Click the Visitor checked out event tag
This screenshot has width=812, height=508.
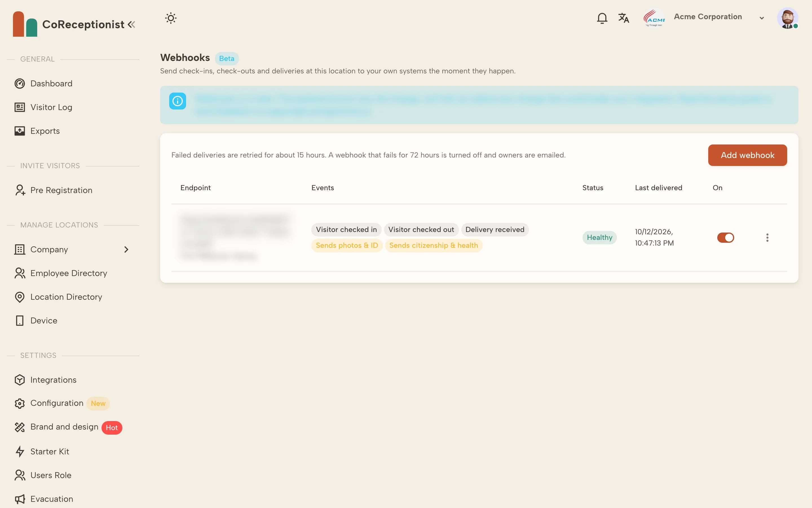click(421, 229)
